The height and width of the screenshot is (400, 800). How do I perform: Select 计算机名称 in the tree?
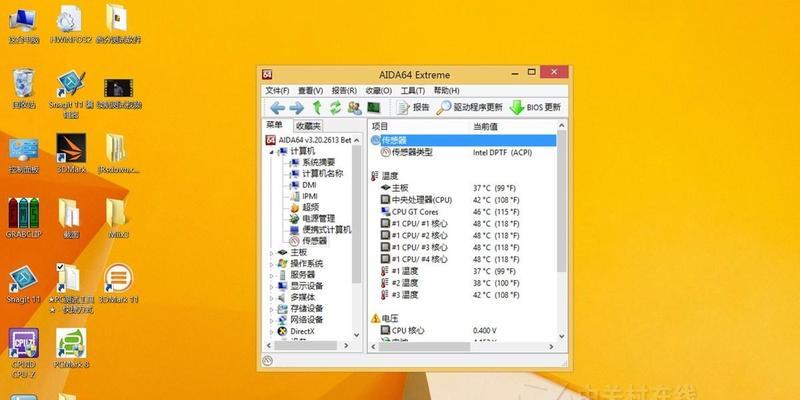click(322, 173)
